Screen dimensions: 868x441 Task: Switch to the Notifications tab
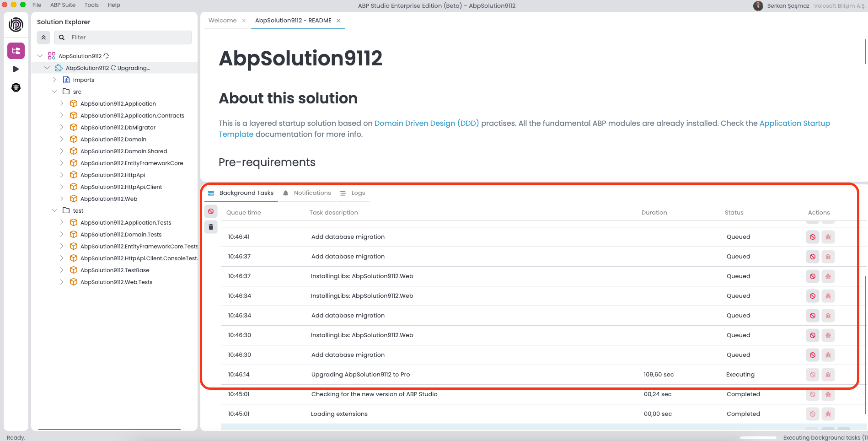point(307,193)
